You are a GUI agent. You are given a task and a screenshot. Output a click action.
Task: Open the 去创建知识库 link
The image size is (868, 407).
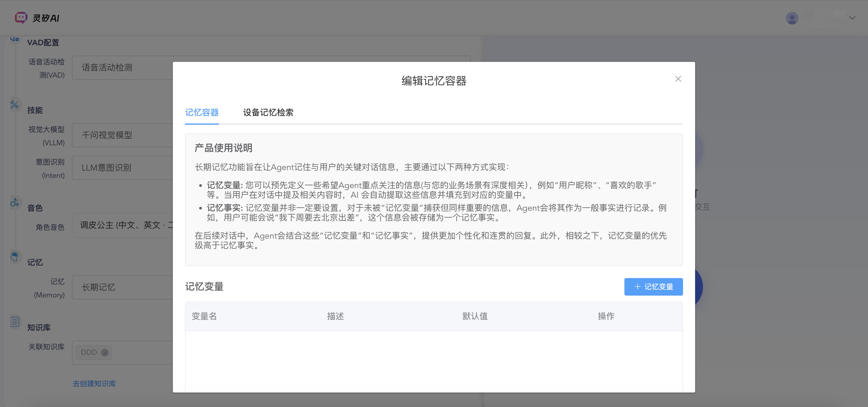click(x=94, y=383)
